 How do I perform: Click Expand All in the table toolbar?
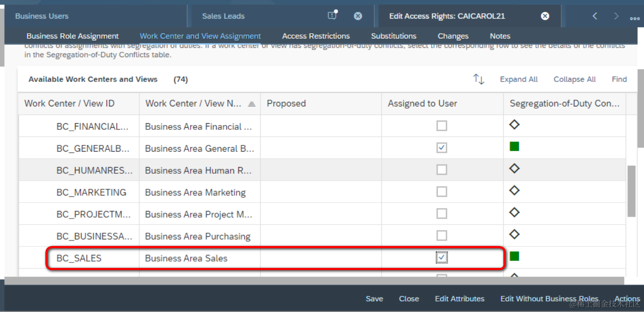tap(519, 79)
